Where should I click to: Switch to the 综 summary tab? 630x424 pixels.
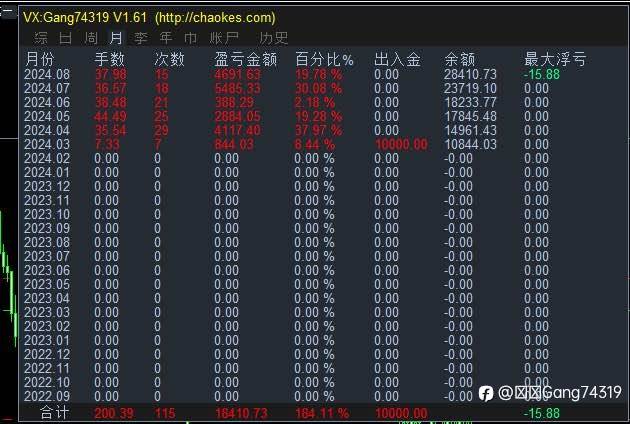click(x=41, y=38)
